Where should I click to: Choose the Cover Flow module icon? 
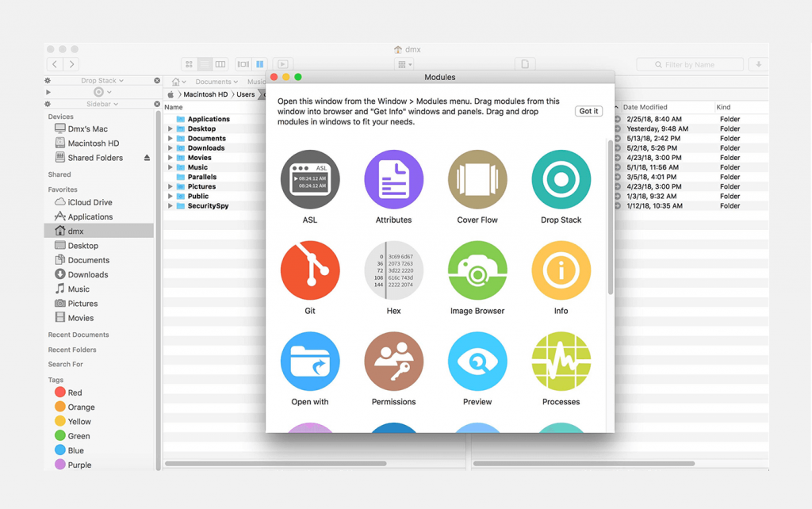(477, 179)
